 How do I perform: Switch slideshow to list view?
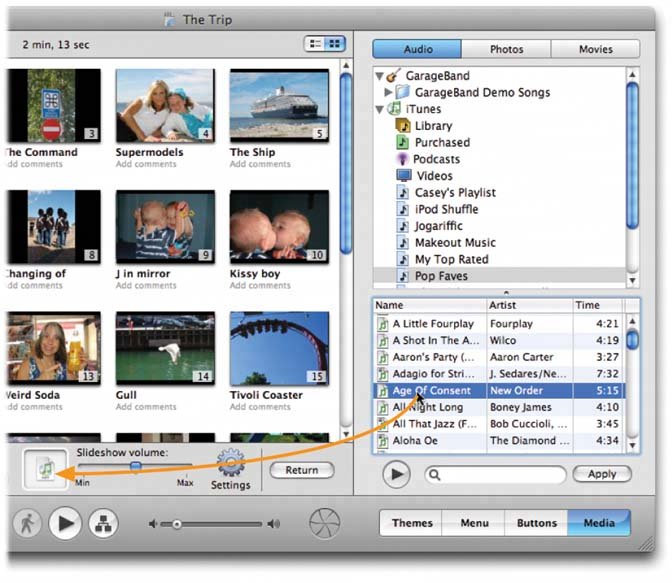pos(314,44)
